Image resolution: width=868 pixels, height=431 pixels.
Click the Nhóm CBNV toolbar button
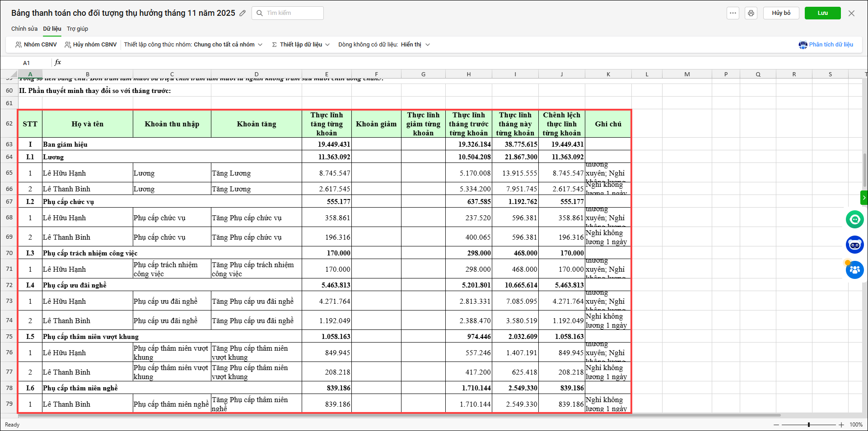click(36, 45)
